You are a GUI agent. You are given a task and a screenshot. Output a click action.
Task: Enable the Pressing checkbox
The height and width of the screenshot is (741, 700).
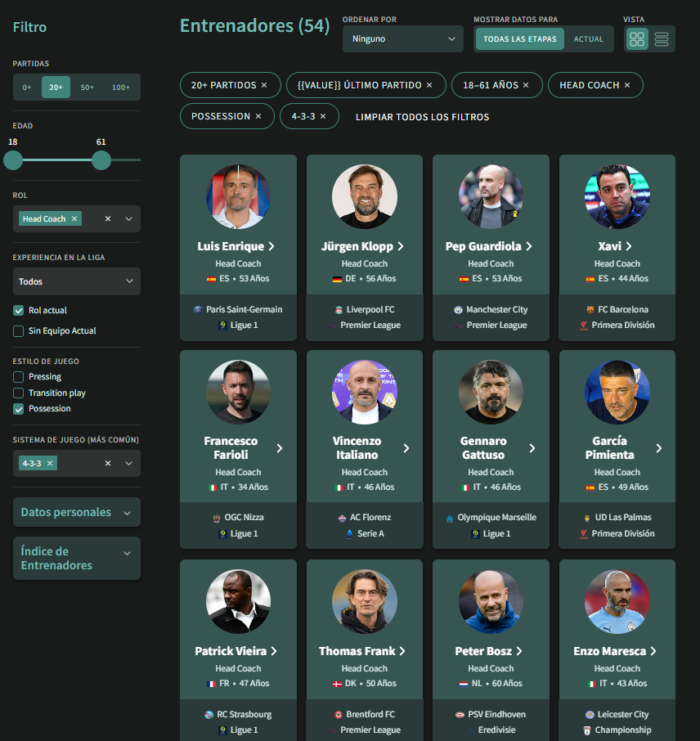(19, 377)
